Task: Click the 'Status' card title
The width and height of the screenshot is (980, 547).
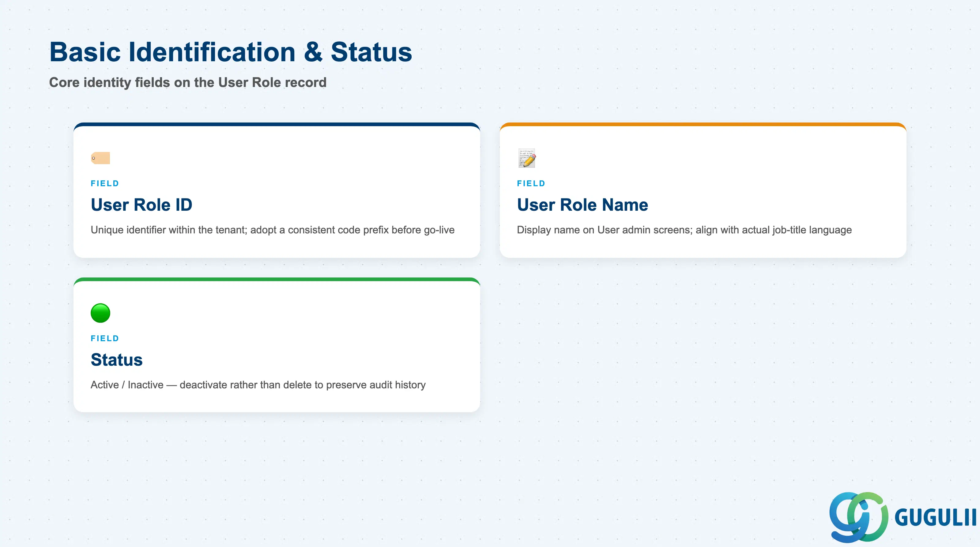Action: coord(116,360)
